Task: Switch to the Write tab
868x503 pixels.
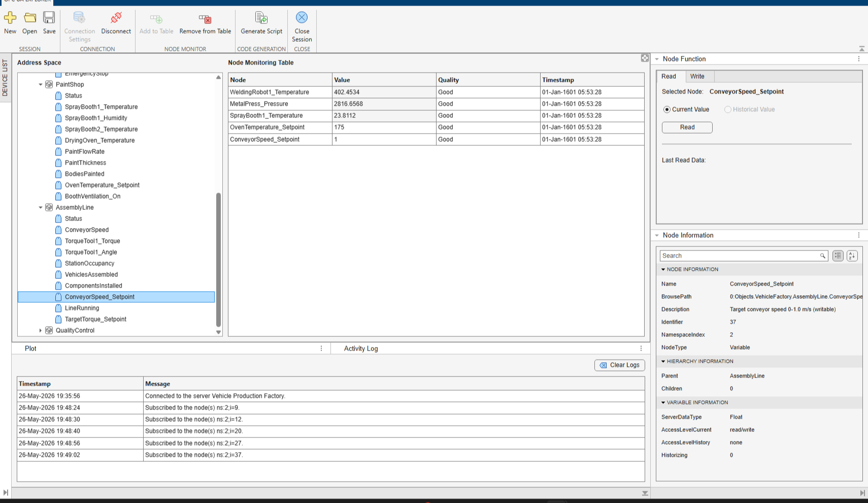Action: click(x=697, y=76)
